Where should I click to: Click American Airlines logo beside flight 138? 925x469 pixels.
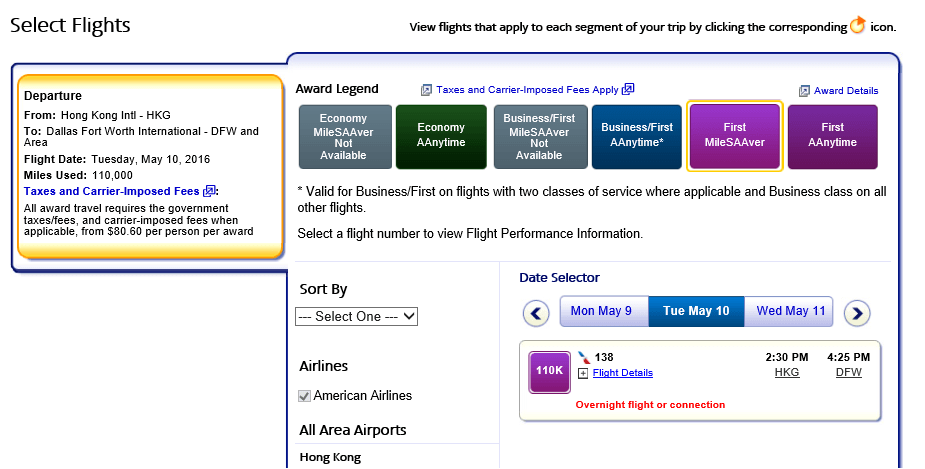click(x=584, y=358)
